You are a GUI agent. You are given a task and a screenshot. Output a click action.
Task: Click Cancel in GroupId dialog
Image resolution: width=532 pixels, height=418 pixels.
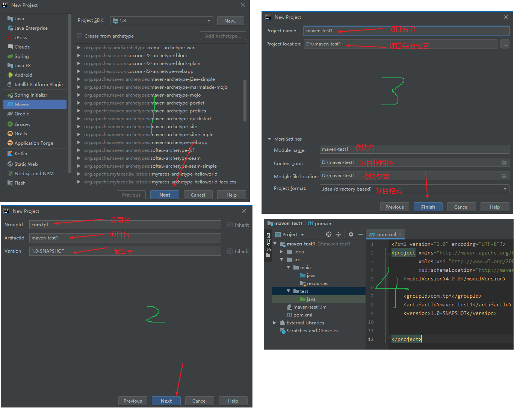199,401
